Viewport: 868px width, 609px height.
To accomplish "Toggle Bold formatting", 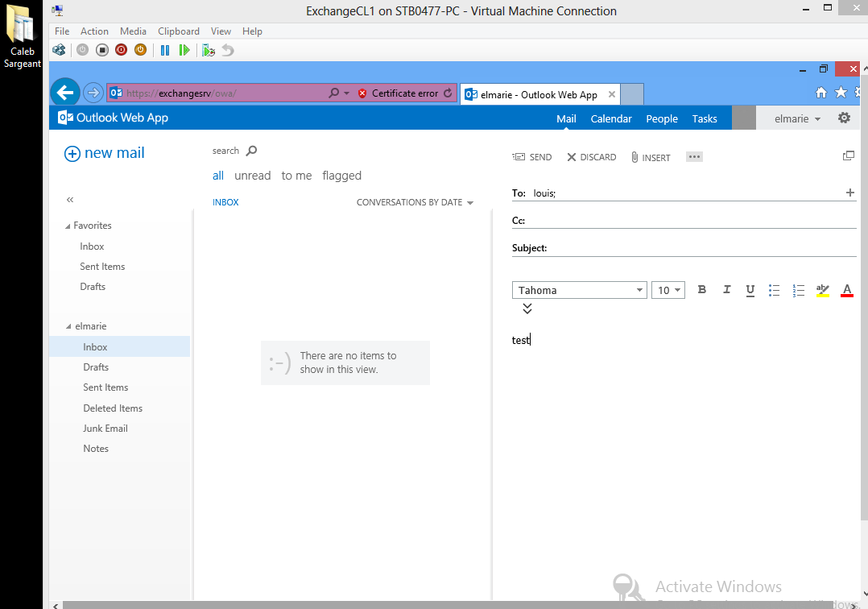I will [x=702, y=289].
